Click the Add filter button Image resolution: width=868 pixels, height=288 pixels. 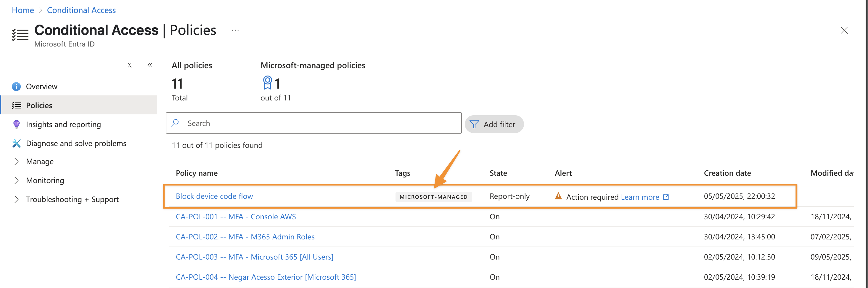point(494,124)
